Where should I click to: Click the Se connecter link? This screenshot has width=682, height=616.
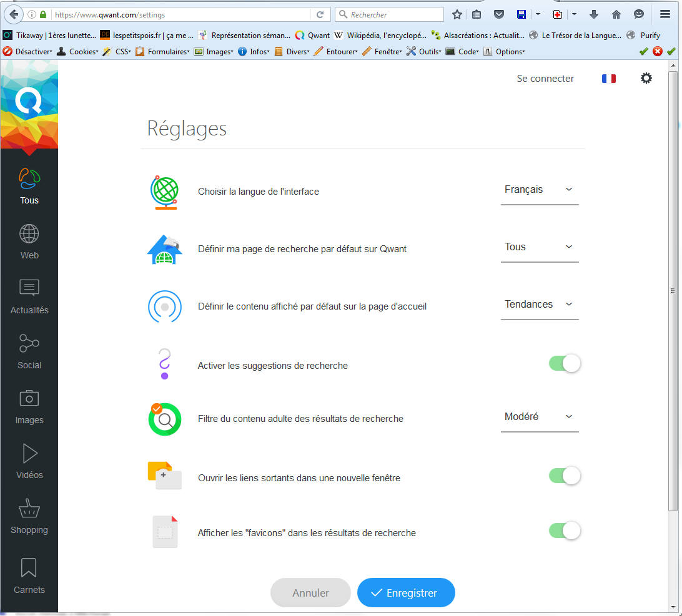[545, 79]
